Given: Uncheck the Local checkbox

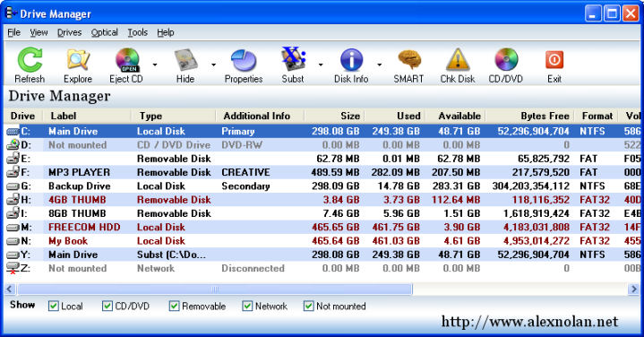Looking at the screenshot, I should coord(54,306).
